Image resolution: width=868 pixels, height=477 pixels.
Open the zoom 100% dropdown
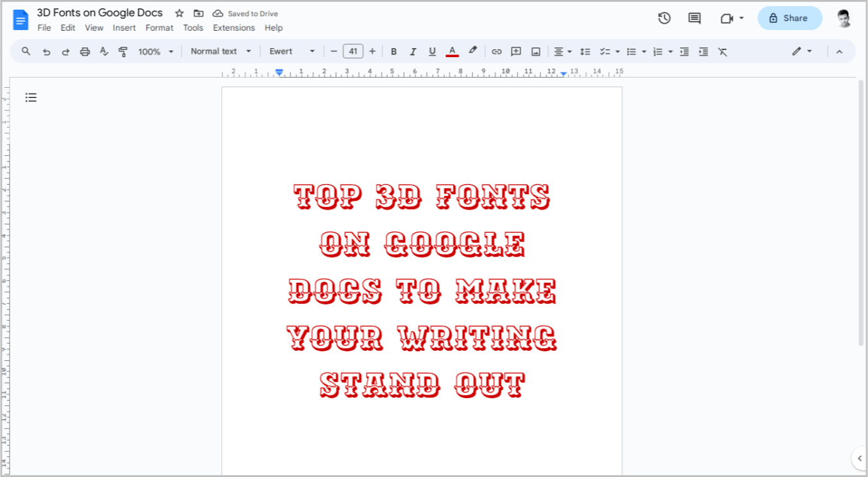coord(156,52)
